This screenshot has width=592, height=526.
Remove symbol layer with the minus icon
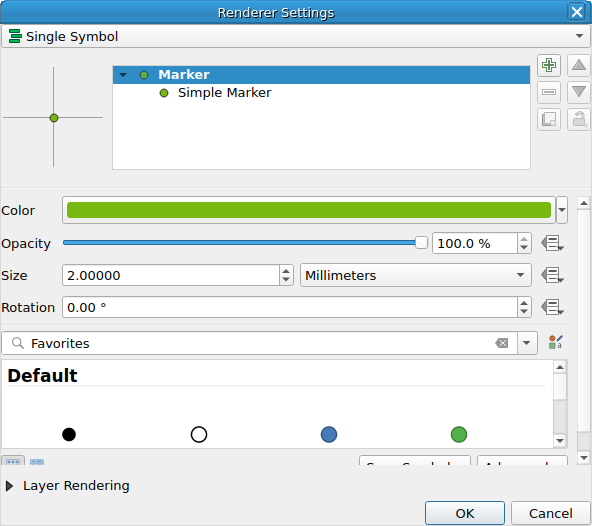point(549,92)
